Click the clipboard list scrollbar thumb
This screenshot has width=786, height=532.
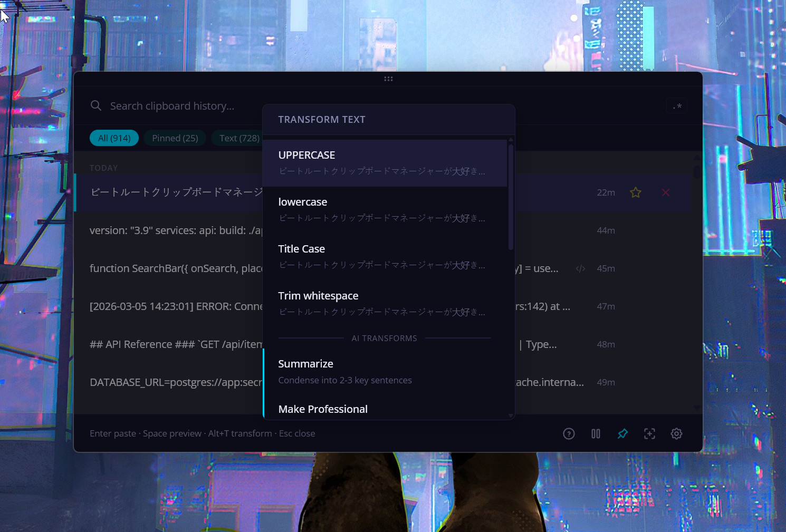[x=697, y=172]
